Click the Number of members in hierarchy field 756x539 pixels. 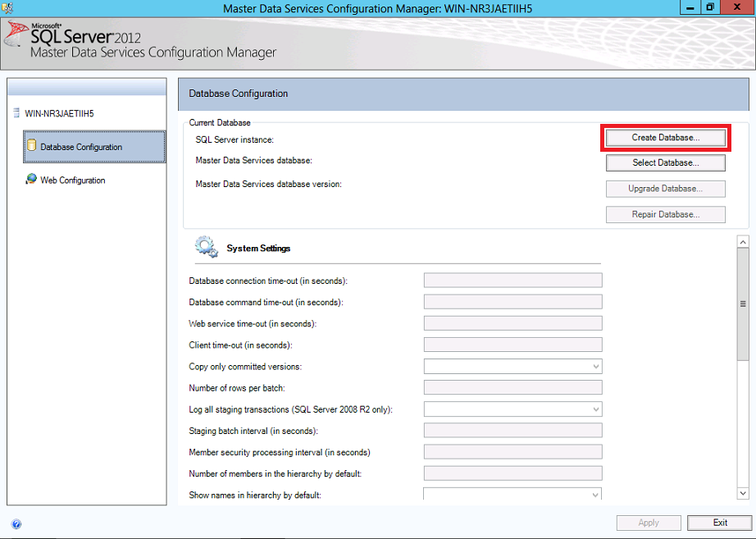513,473
